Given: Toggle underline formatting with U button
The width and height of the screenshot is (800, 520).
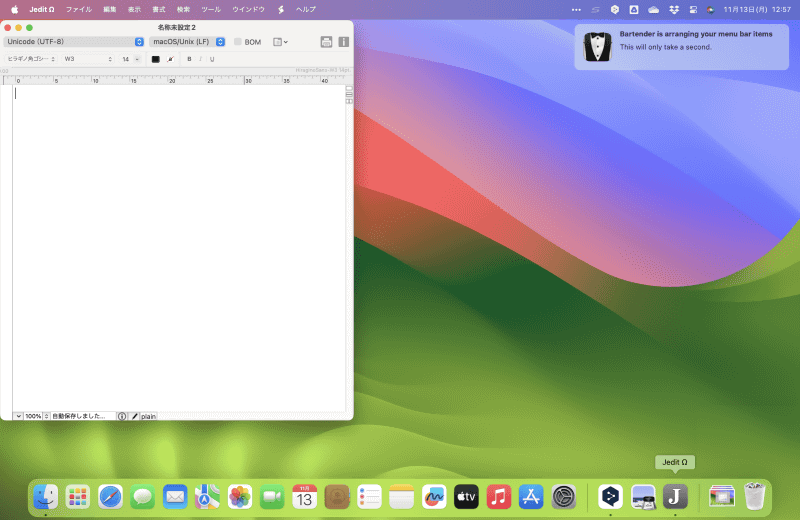Looking at the screenshot, I should 212,59.
